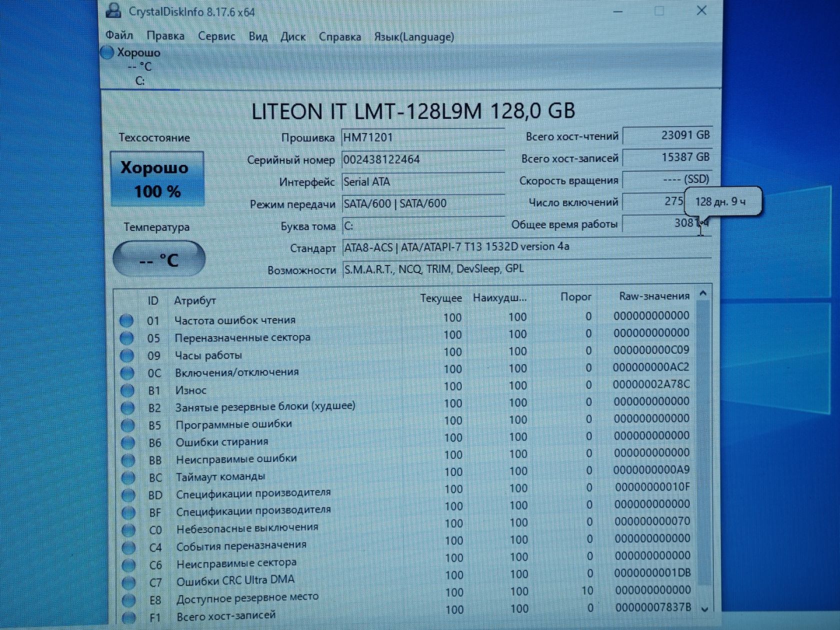Viewport: 840px width, 630px height.
Task: Open the Язык(Language) menu
Action: click(x=414, y=36)
